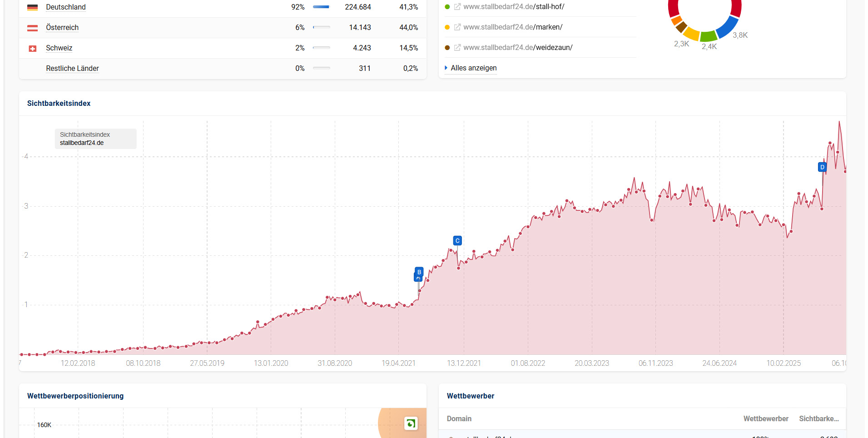Click the 4.243 value for Schweiz
Screen dimensions: 868x438
pyautogui.click(x=362, y=48)
